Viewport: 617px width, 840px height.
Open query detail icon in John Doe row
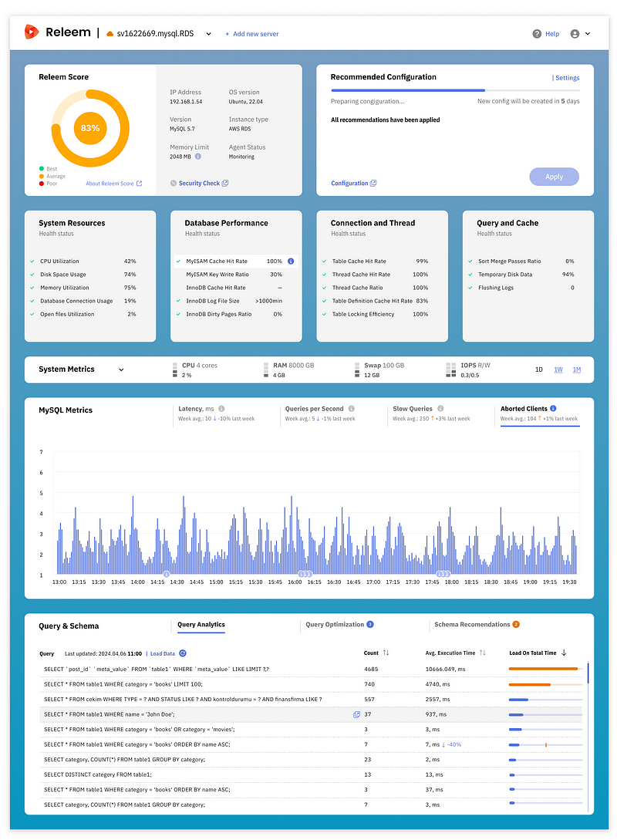click(x=356, y=714)
